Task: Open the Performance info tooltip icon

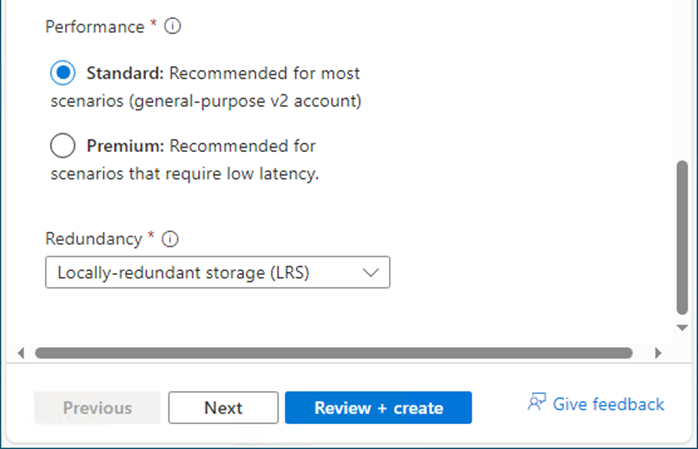Action: (172, 26)
